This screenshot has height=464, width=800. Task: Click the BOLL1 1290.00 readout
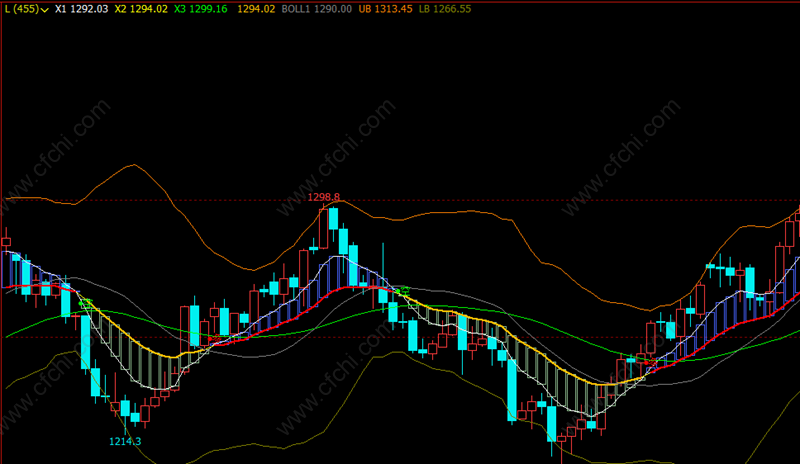point(316,9)
